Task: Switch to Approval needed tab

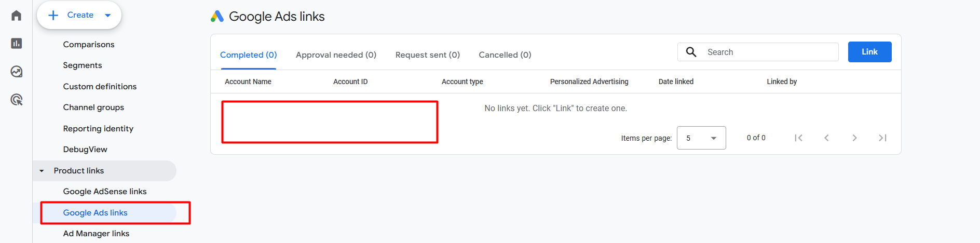Action: (336, 55)
